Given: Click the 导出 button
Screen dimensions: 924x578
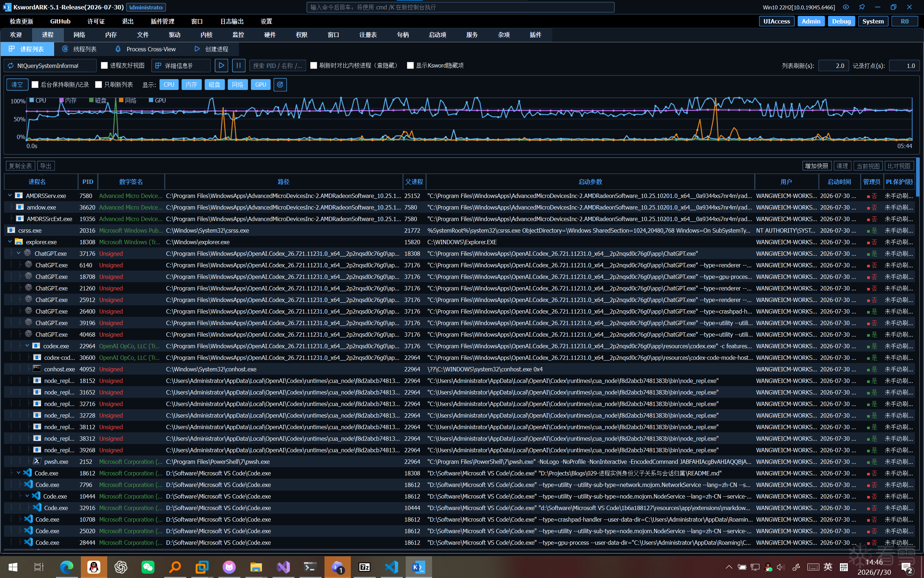Looking at the screenshot, I should 46,166.
